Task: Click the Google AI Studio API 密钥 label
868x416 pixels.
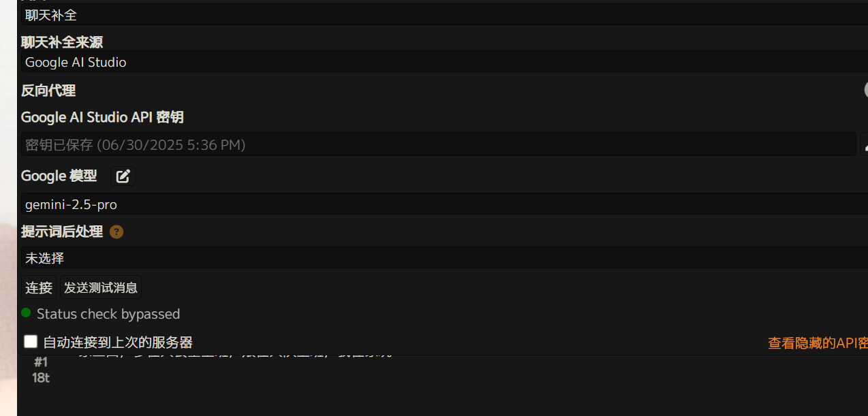Action: pyautogui.click(x=102, y=117)
